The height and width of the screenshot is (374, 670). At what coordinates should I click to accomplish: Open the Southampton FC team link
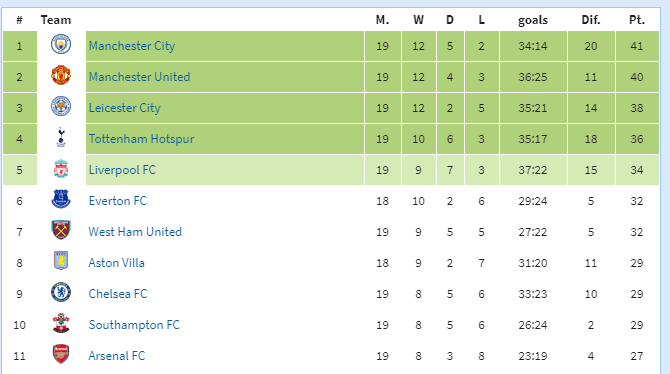[134, 325]
